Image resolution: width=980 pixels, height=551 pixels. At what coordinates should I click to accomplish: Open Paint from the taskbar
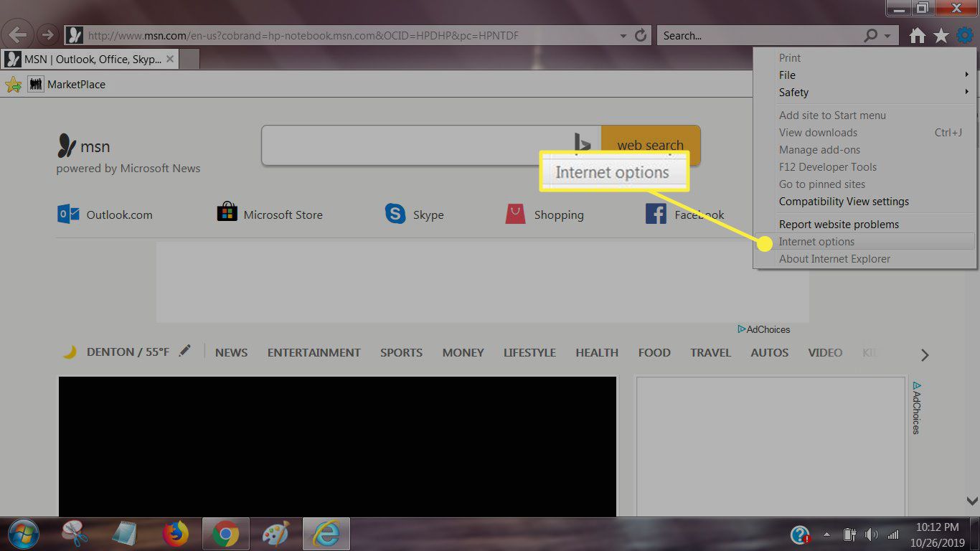275,535
